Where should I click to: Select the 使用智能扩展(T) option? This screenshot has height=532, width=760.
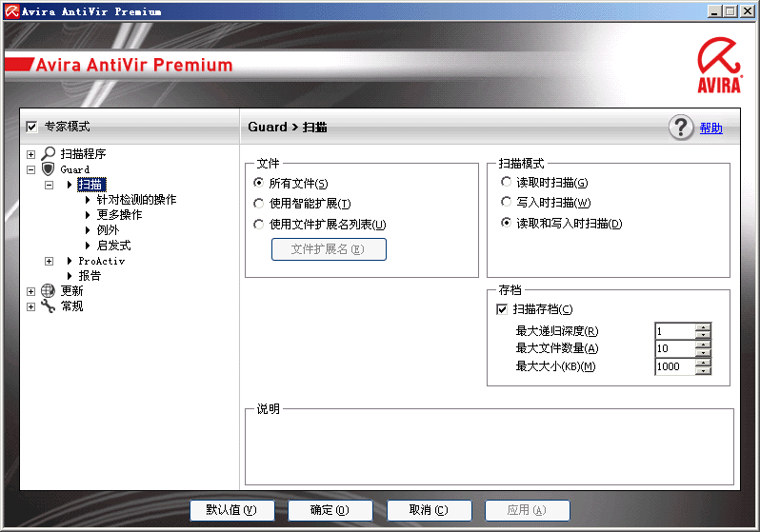(x=259, y=204)
